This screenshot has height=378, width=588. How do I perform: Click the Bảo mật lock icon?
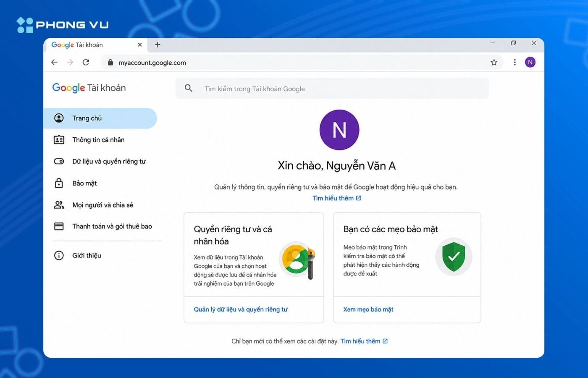click(59, 183)
